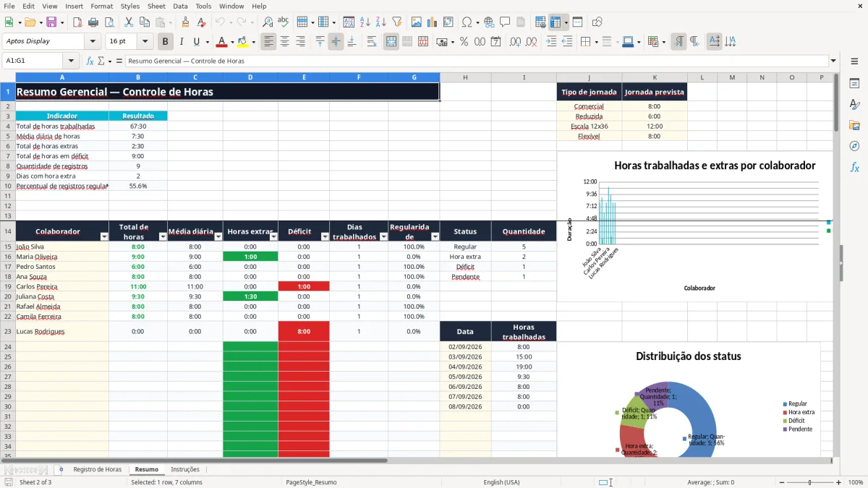The image size is (868, 488).
Task: Select column header H
Action: point(465,77)
